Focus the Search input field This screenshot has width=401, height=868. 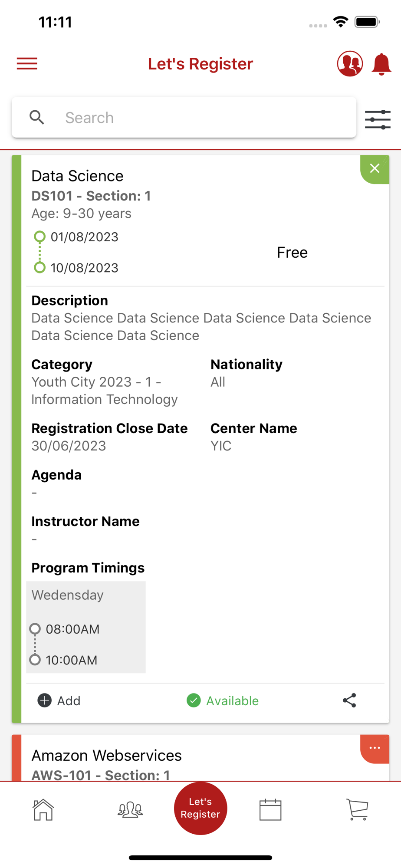(204, 118)
